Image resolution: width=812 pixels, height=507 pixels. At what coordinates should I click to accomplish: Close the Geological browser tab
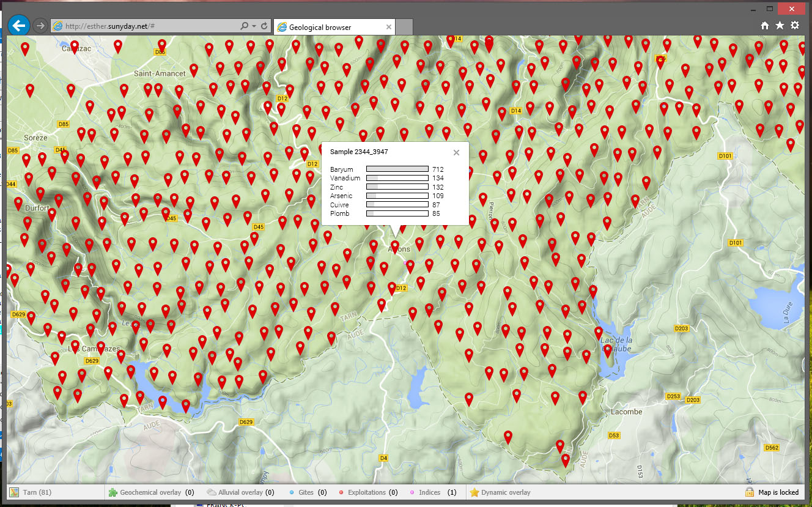tap(388, 27)
